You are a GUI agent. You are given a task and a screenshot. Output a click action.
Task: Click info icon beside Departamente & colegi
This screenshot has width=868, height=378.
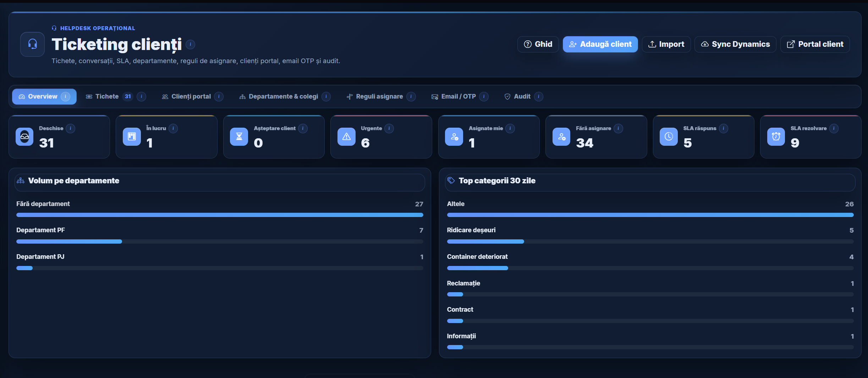click(326, 96)
